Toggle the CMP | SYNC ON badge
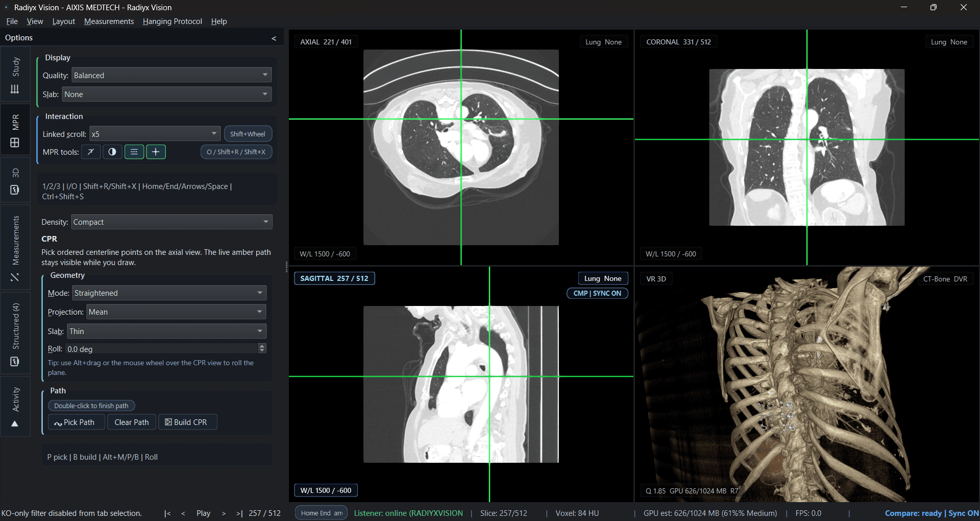980x521 pixels. point(597,293)
